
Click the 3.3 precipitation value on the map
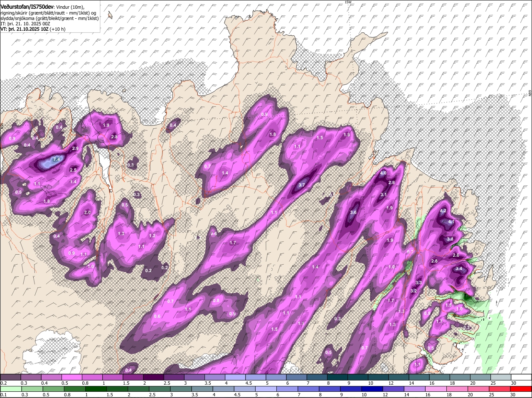419,283
